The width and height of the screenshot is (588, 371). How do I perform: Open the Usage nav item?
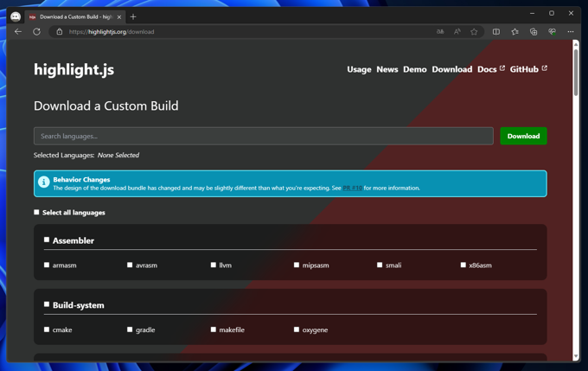tap(359, 69)
